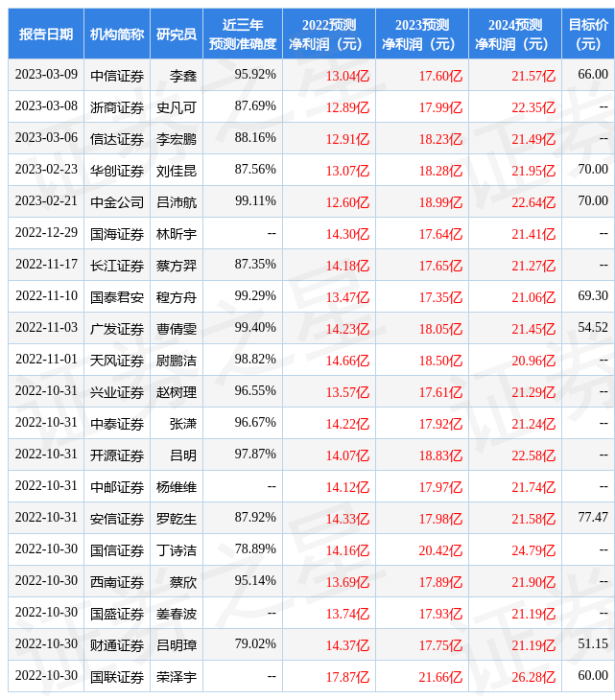
Task: Click analyst name 姜春波
Action: (177, 614)
